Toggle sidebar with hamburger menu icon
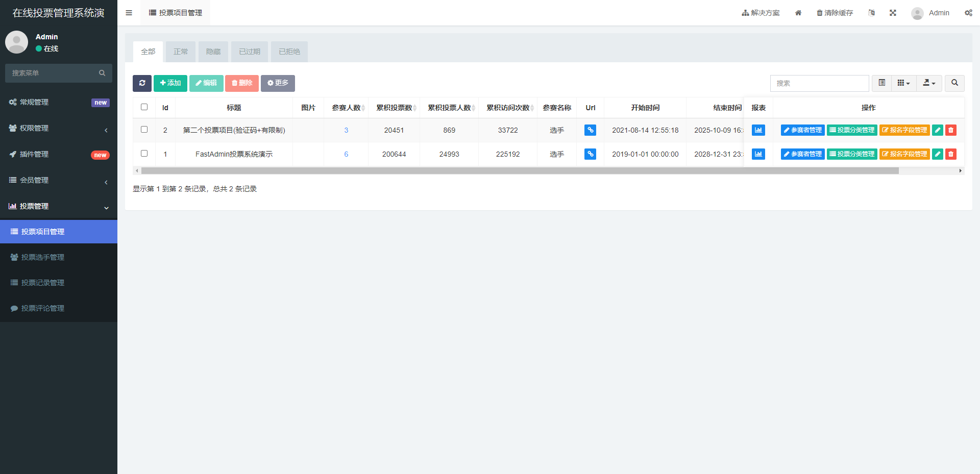Screen dimensions: 980x474 click(x=129, y=13)
